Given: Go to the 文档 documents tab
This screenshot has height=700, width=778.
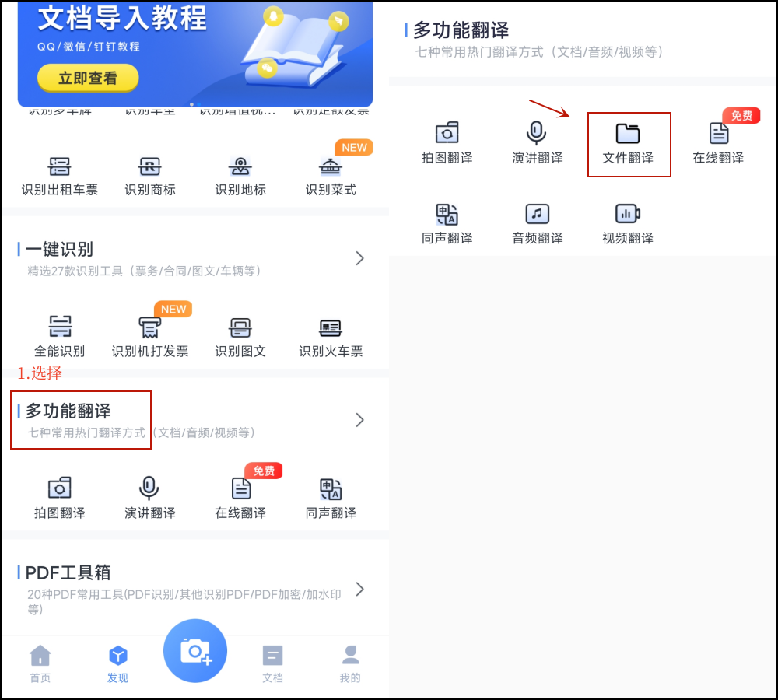Looking at the screenshot, I should (x=272, y=663).
